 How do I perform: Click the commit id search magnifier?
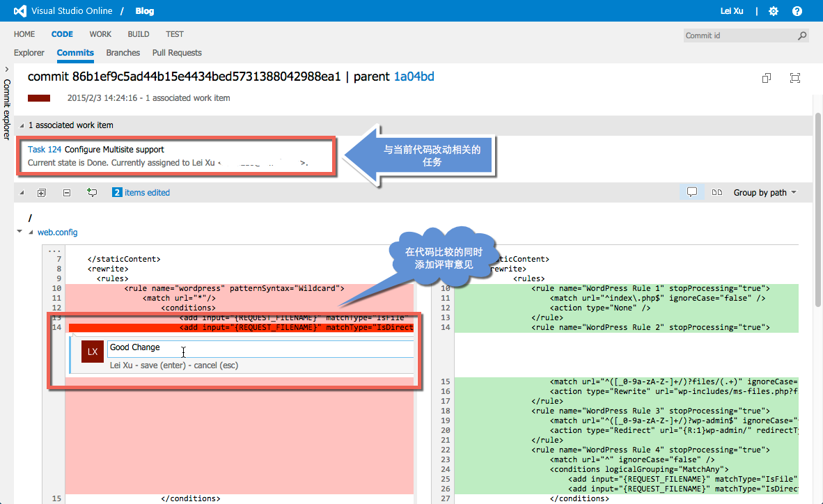point(802,36)
